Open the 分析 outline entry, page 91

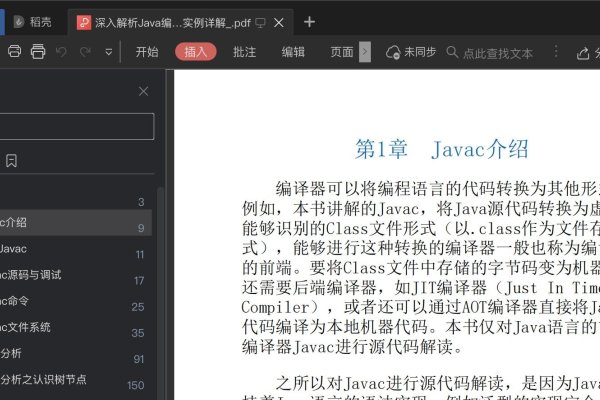click(x=76, y=354)
